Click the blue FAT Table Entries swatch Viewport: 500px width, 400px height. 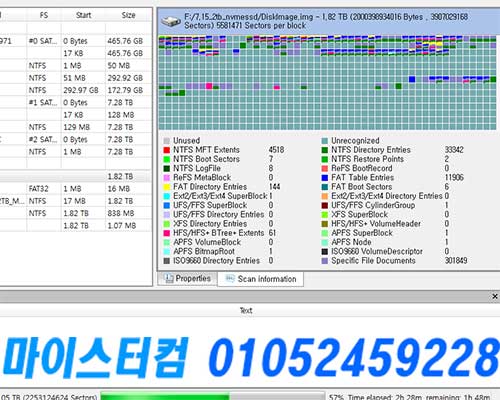pos(325,178)
